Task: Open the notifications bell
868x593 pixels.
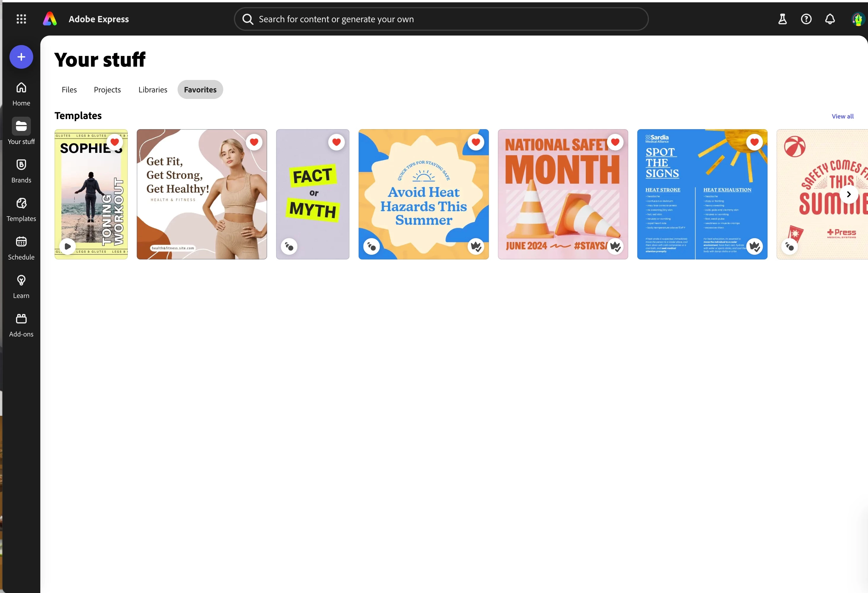Action: [x=829, y=19]
